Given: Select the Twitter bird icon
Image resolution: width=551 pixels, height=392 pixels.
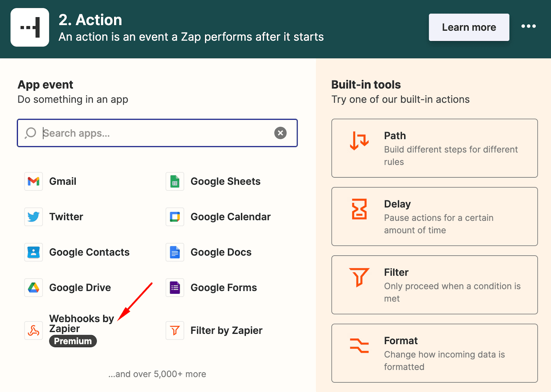Looking at the screenshot, I should click(33, 217).
